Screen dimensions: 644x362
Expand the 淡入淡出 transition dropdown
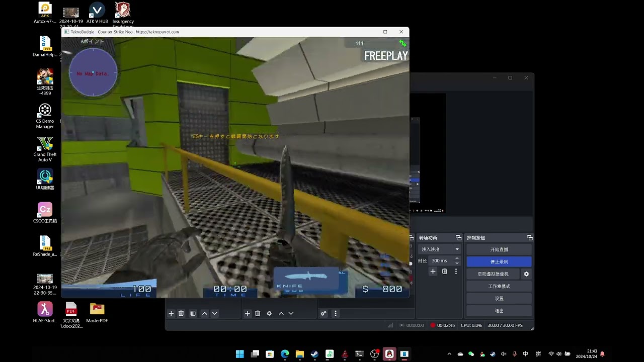(x=457, y=249)
